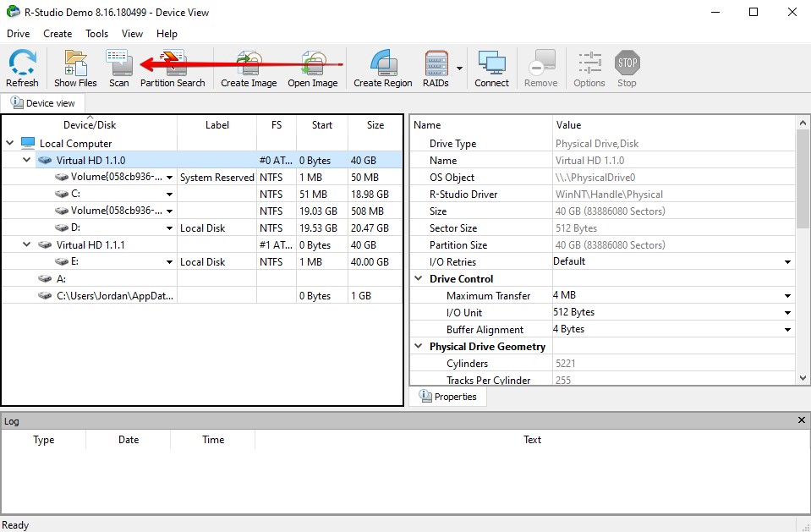This screenshot has width=811, height=532.
Task: Open the RAIDs dropdown arrow
Action: (x=459, y=68)
